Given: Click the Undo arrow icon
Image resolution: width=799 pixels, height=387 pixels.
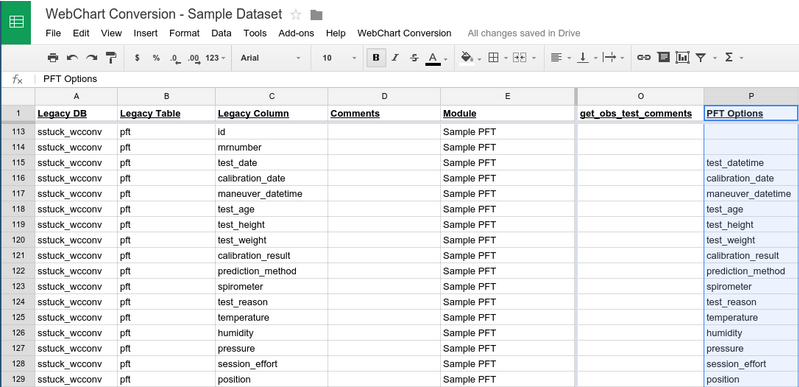Looking at the screenshot, I should click(72, 58).
